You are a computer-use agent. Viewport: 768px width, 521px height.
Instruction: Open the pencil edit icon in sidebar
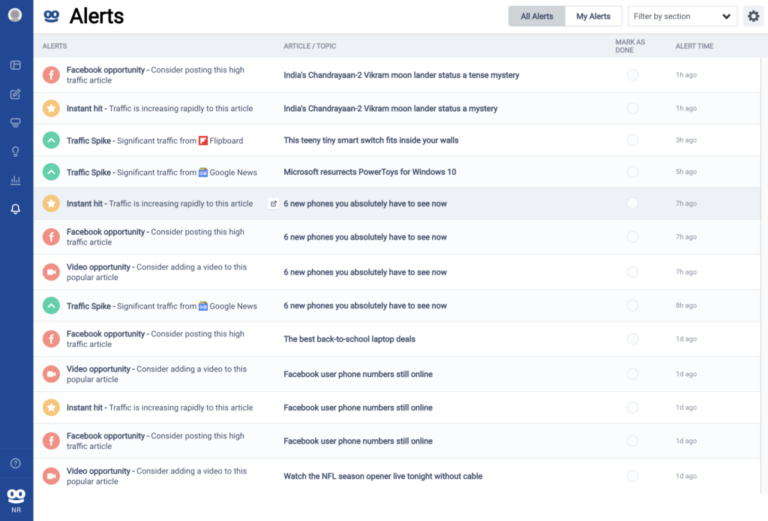[15, 94]
